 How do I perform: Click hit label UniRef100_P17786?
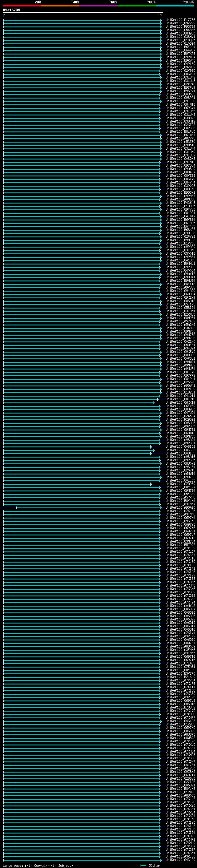180,20
